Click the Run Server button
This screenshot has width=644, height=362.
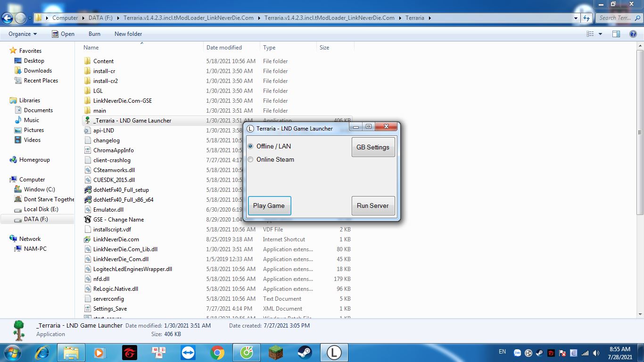(x=372, y=206)
